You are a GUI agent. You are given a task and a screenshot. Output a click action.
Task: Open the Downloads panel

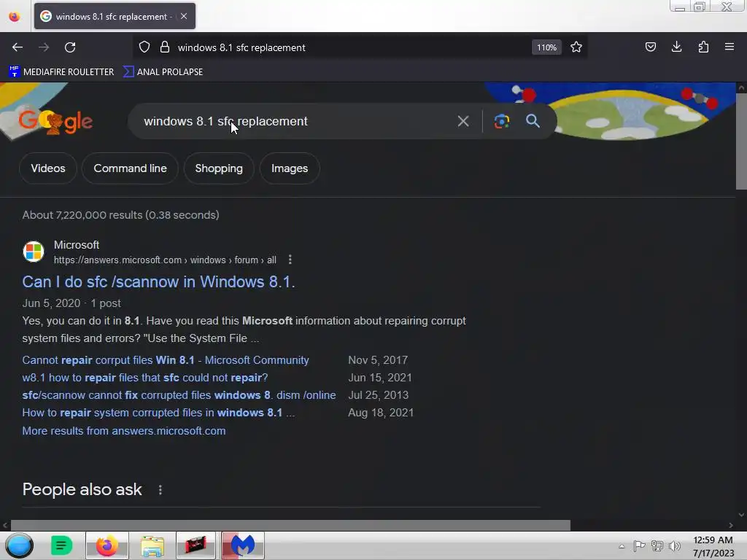(x=676, y=47)
